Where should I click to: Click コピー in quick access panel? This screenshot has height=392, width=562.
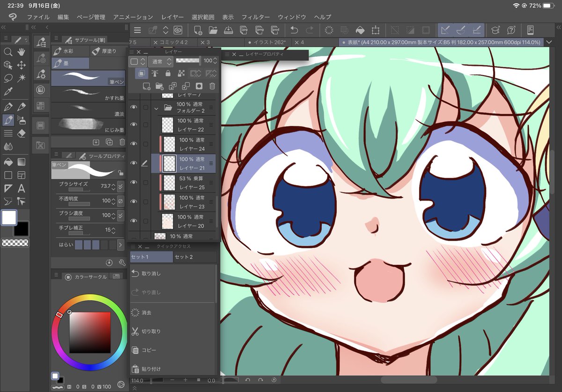149,350
